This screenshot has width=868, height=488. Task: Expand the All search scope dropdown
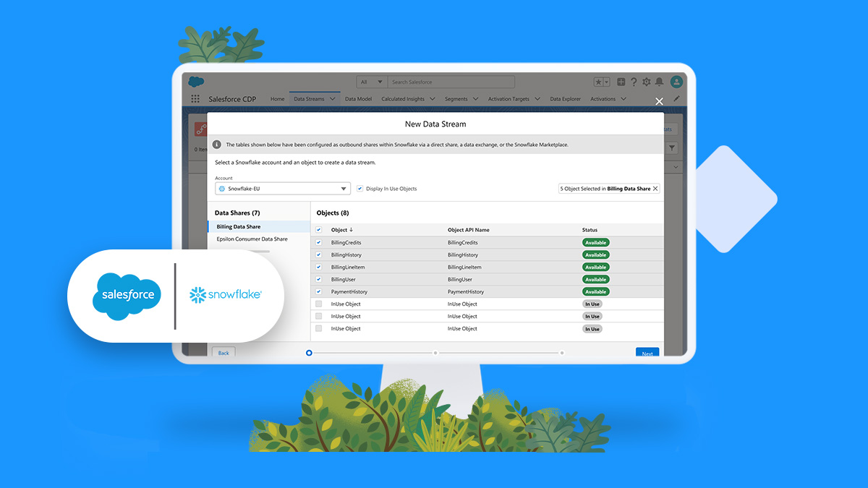(x=379, y=82)
